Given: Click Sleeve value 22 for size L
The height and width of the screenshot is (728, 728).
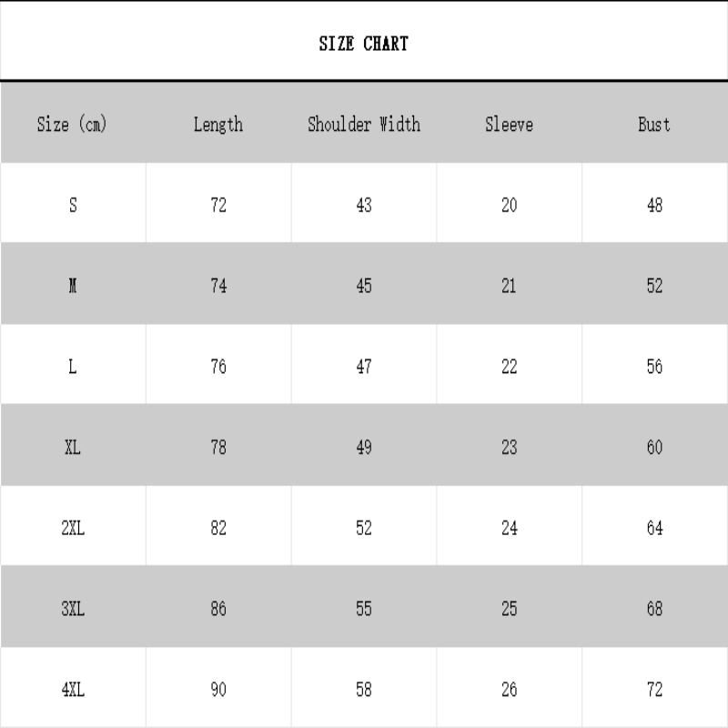Looking at the screenshot, I should [510, 368].
